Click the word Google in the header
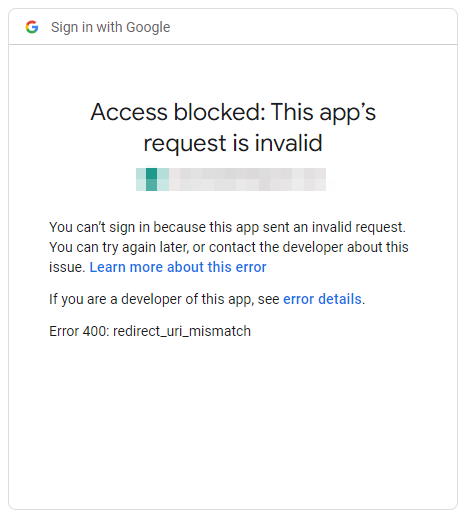 point(148,27)
